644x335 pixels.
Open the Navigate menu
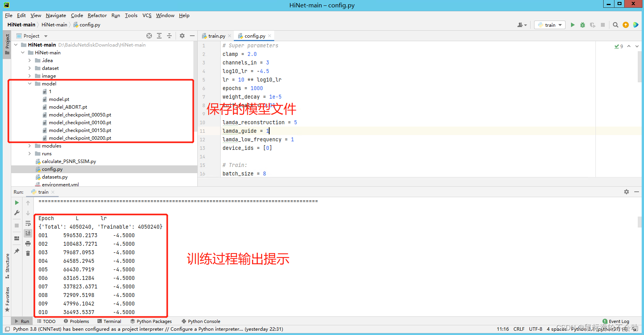click(x=56, y=16)
